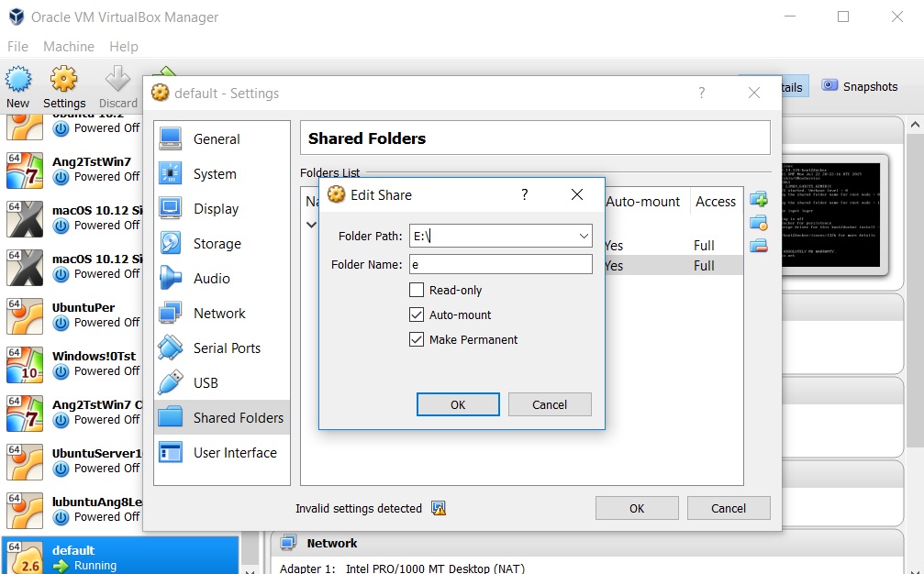Click OK in the default Settings dialog
This screenshot has height=574, width=924.
(637, 508)
